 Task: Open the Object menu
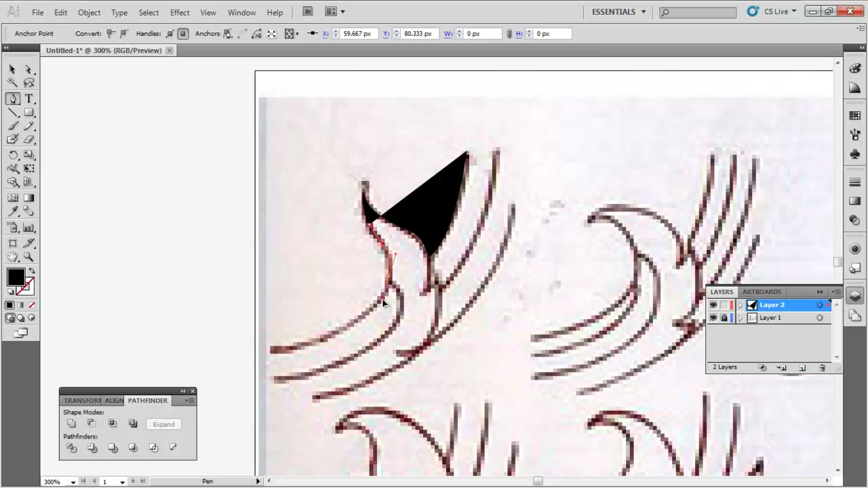click(x=89, y=12)
